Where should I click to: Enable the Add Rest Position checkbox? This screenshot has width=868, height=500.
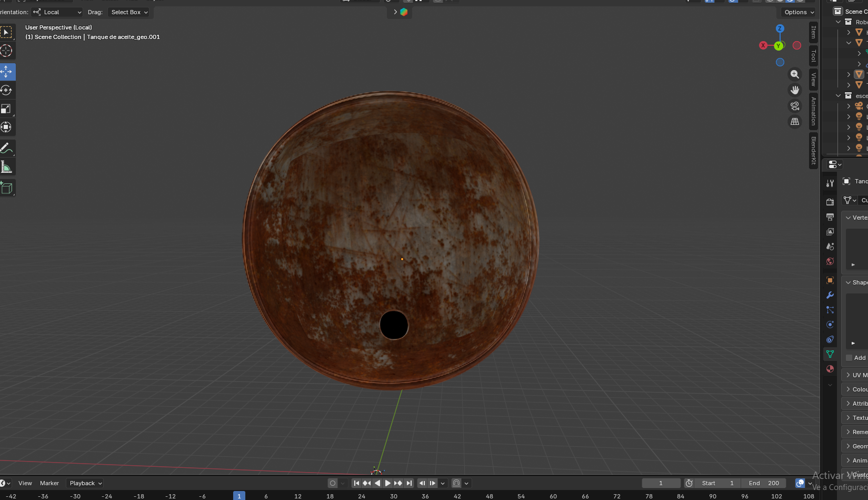(x=849, y=358)
